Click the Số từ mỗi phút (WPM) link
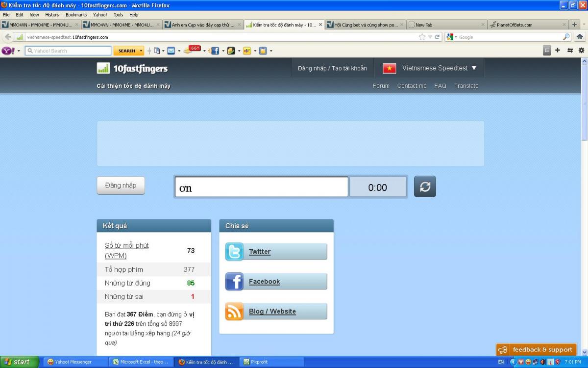Image resolution: width=588 pixels, height=368 pixels. (127, 251)
